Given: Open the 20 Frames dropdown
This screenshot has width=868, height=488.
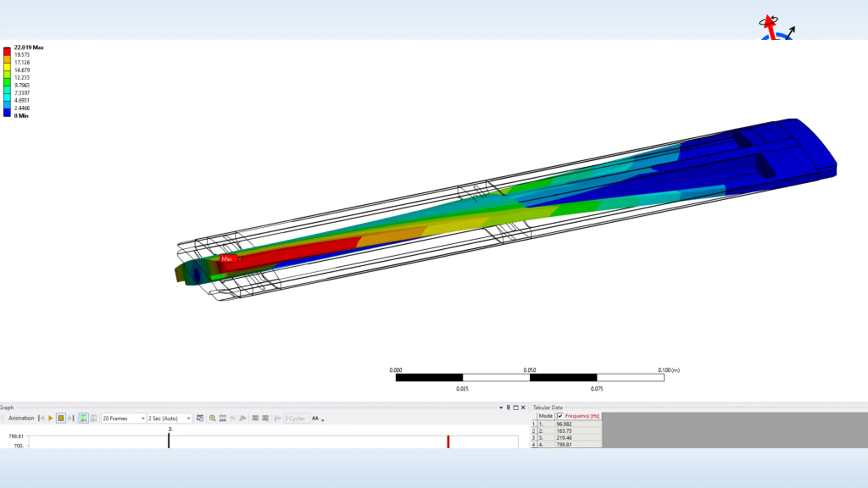Looking at the screenshot, I should 143,419.
